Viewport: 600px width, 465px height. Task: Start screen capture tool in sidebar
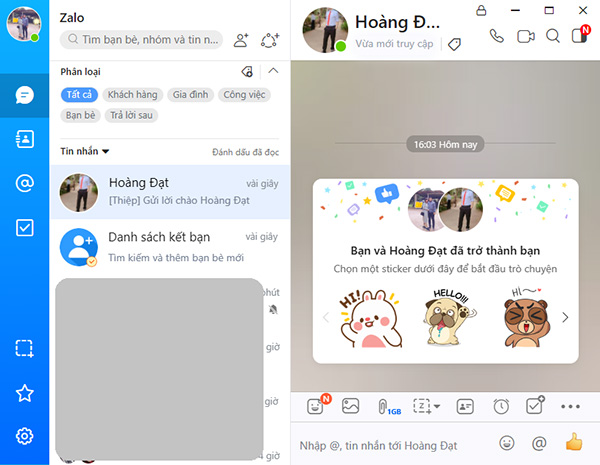24,348
